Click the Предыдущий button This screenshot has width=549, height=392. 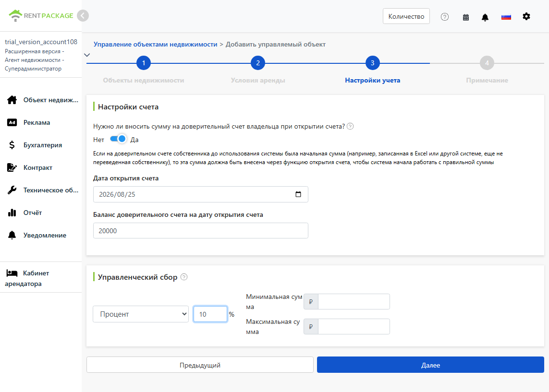click(200, 365)
